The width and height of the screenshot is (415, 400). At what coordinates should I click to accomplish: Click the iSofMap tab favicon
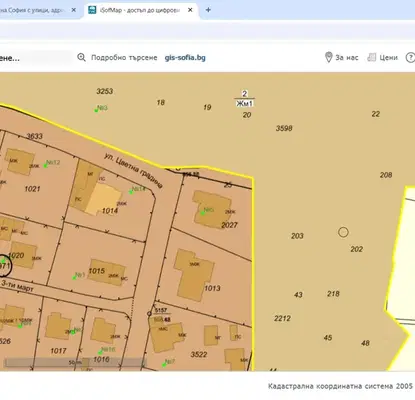click(x=92, y=10)
